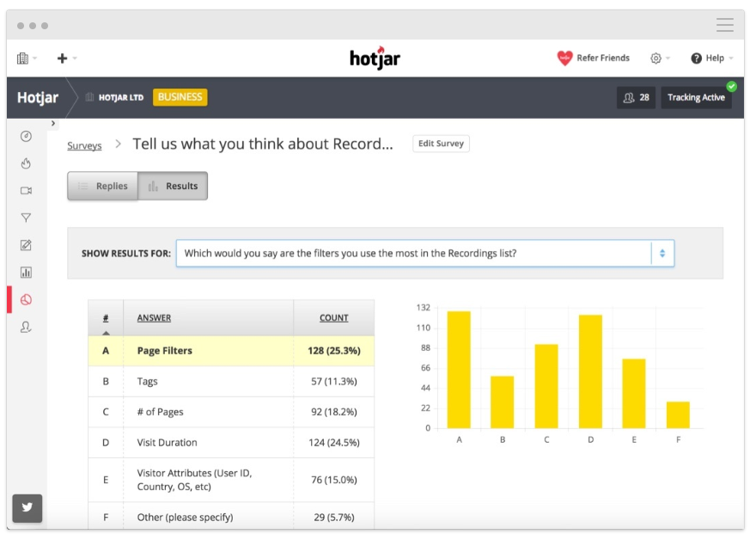Click the Edit Survey button

(441, 144)
